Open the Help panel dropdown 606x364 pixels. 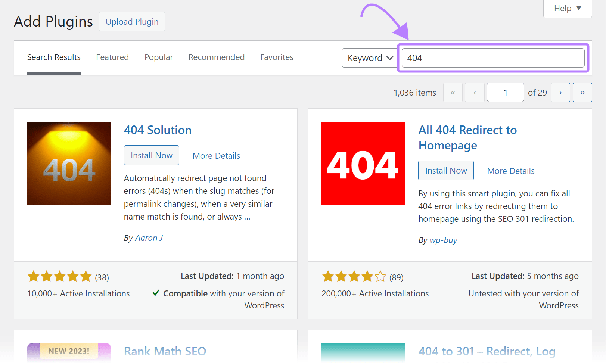(x=567, y=8)
